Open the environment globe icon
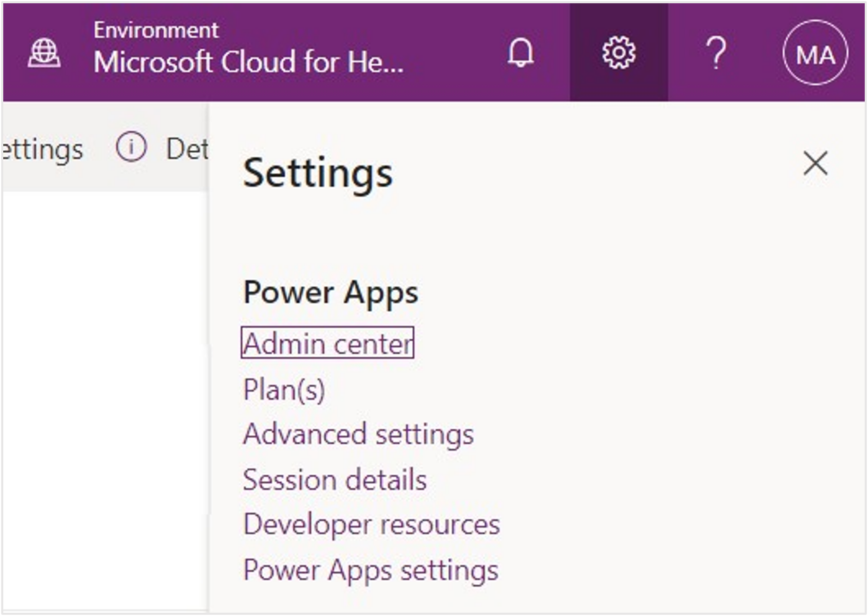Screen dimensions: 868x616 click(x=44, y=52)
